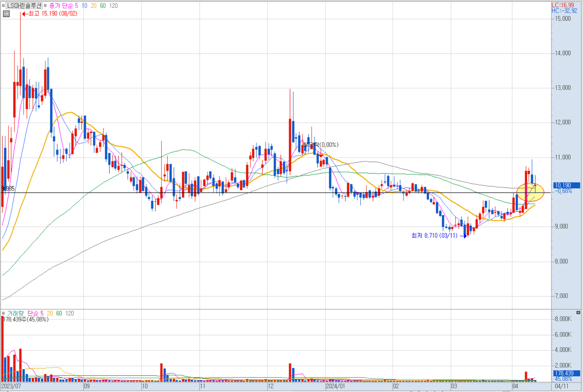Click the 45.08% volume ratio label
The width and height of the screenshot is (583, 392).
563,379
